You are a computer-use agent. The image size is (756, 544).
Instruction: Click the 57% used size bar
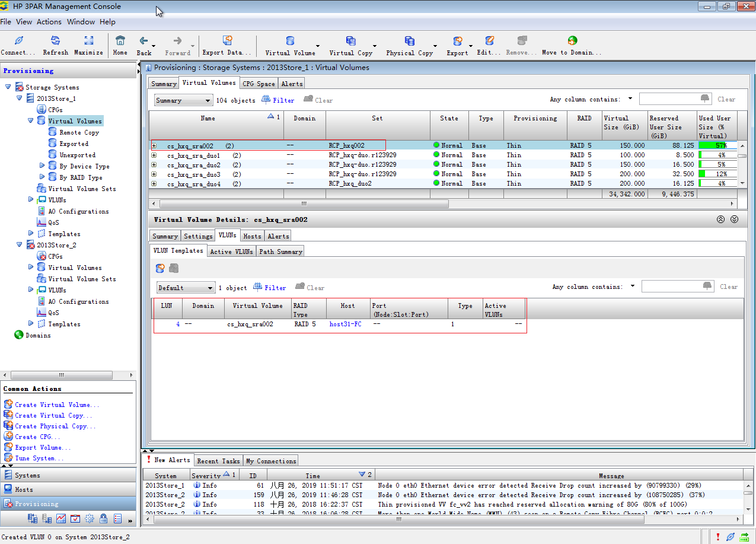click(717, 146)
